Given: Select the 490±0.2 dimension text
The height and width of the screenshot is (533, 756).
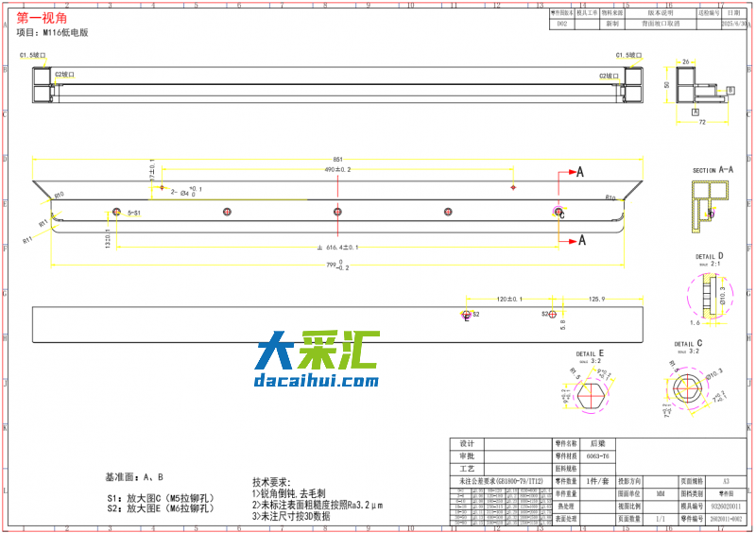Looking at the screenshot, I should click(x=337, y=170).
